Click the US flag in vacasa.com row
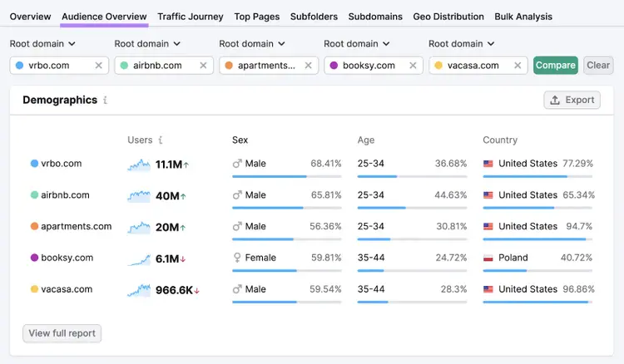 (488, 289)
